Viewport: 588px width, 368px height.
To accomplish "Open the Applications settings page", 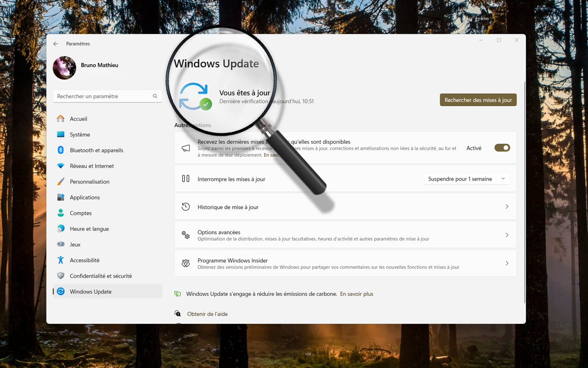I will click(x=107, y=197).
